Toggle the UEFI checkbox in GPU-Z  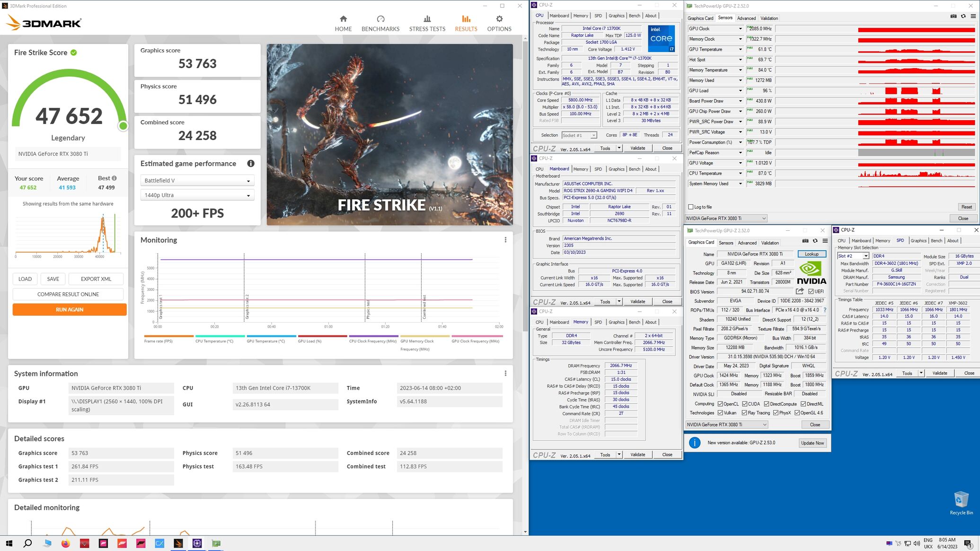[x=811, y=291]
